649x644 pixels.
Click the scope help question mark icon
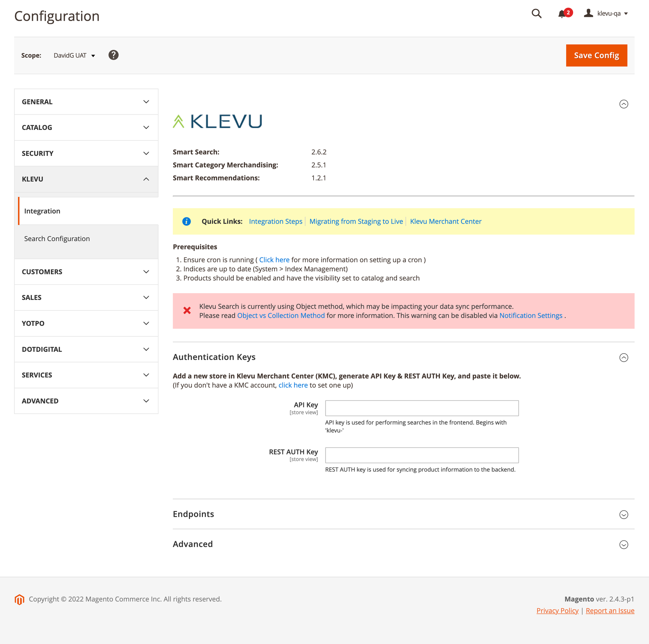(113, 55)
